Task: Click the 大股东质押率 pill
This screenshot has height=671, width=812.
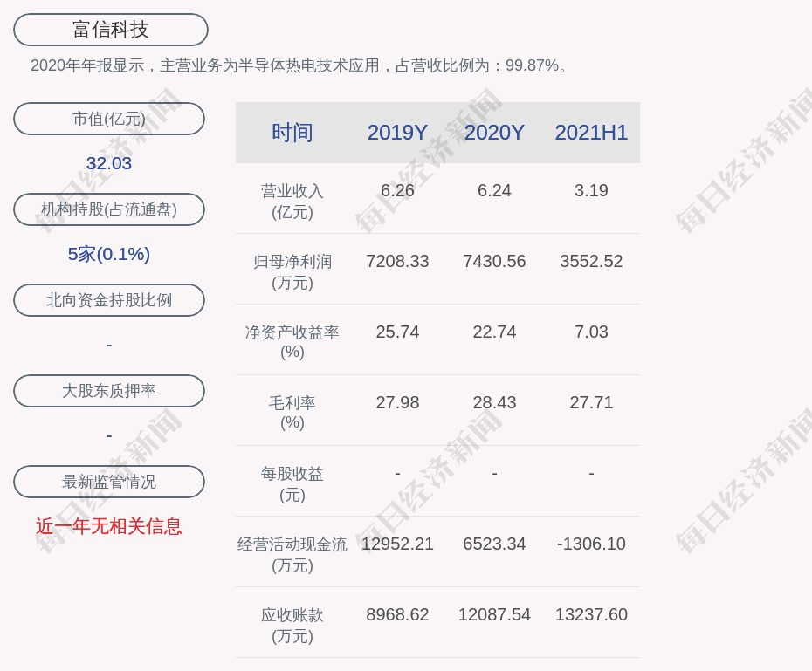Action: pos(109,391)
